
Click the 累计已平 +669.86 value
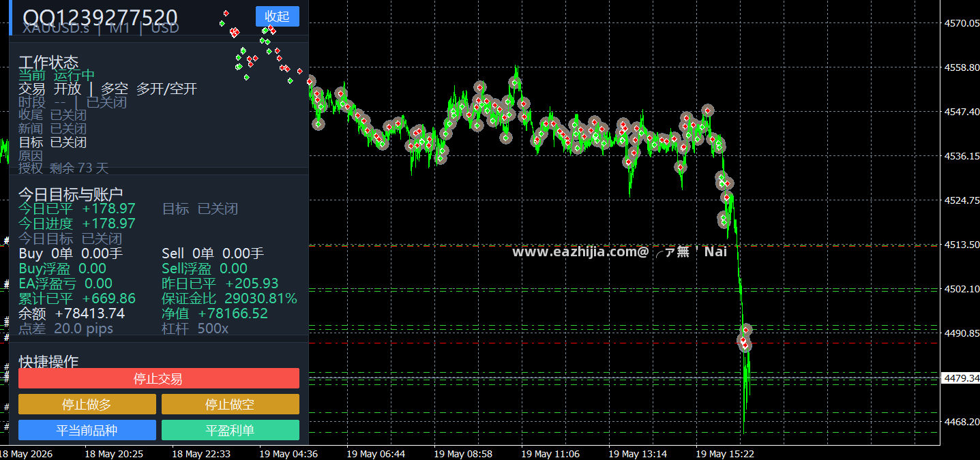pos(77,298)
